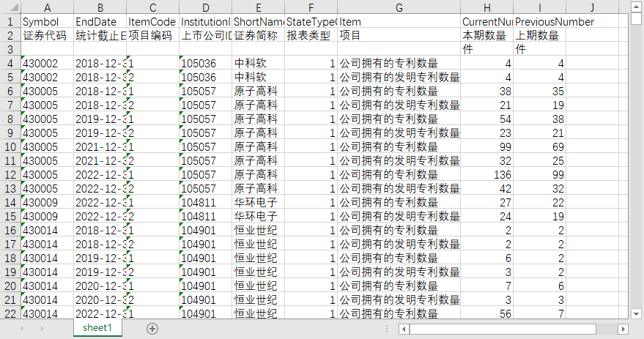
Task: Click the horizontal scrollbar track
Action: click(607, 329)
